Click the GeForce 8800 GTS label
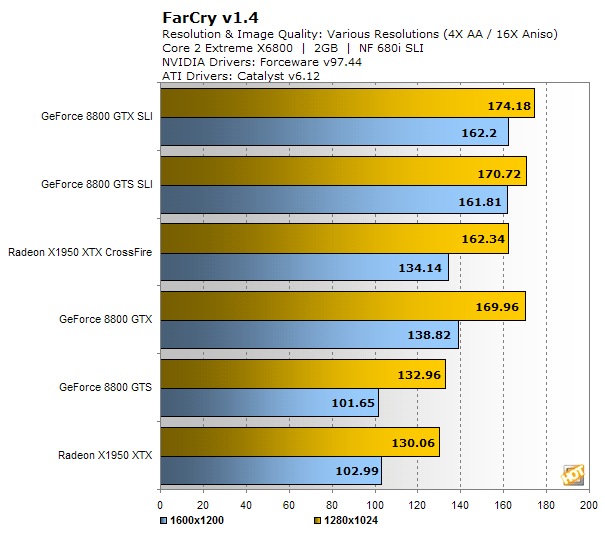The height and width of the screenshot is (535, 605). [106, 387]
